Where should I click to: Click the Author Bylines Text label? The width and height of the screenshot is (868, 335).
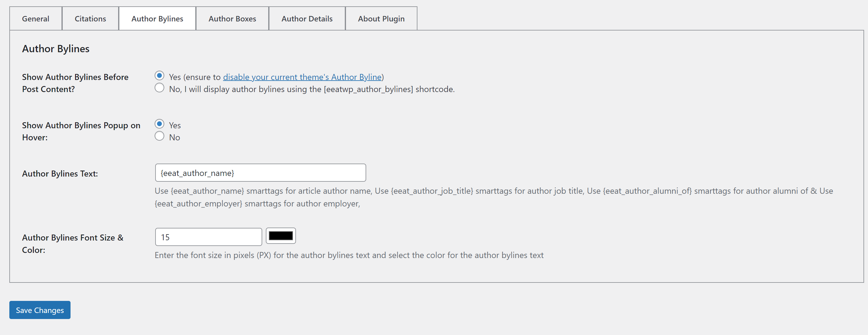(60, 174)
